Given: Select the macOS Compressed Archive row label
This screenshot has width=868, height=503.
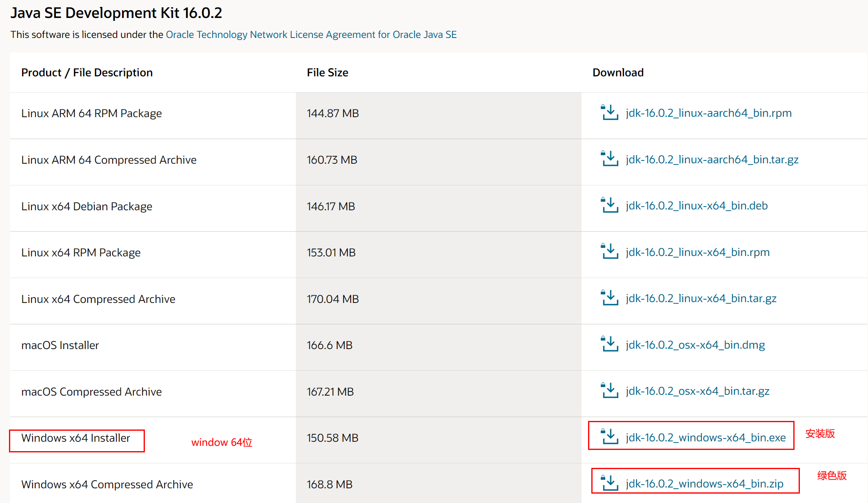Looking at the screenshot, I should click(91, 391).
